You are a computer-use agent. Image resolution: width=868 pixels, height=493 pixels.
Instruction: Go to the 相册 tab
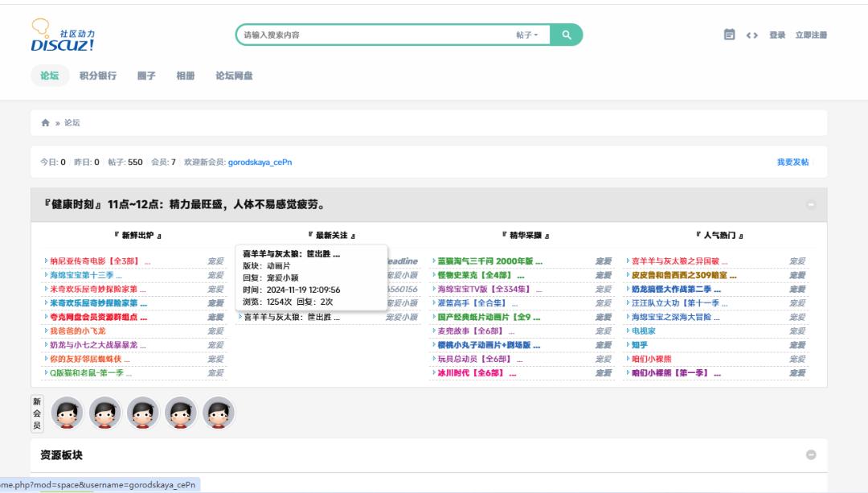186,76
